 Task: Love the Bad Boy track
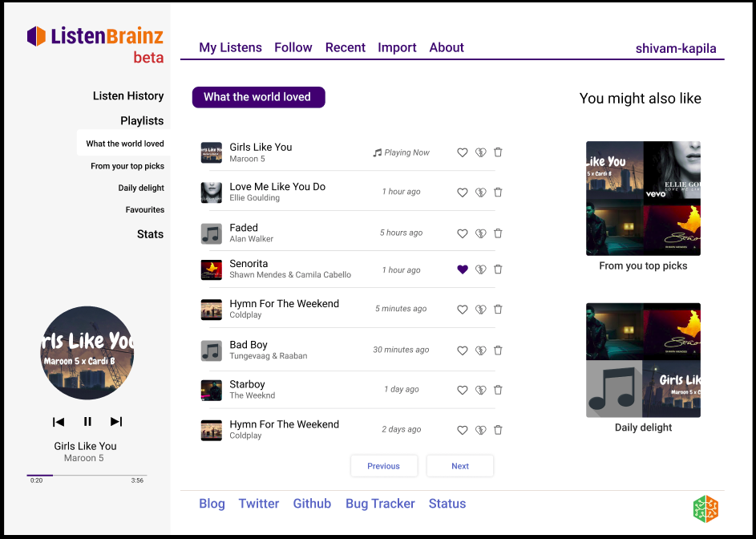click(x=463, y=351)
